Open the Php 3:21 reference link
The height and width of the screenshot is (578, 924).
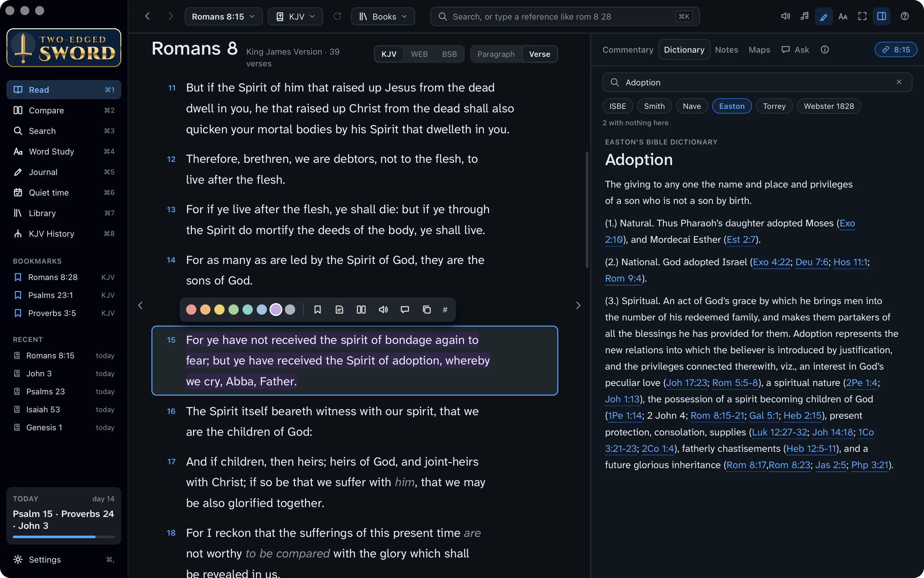click(x=870, y=465)
